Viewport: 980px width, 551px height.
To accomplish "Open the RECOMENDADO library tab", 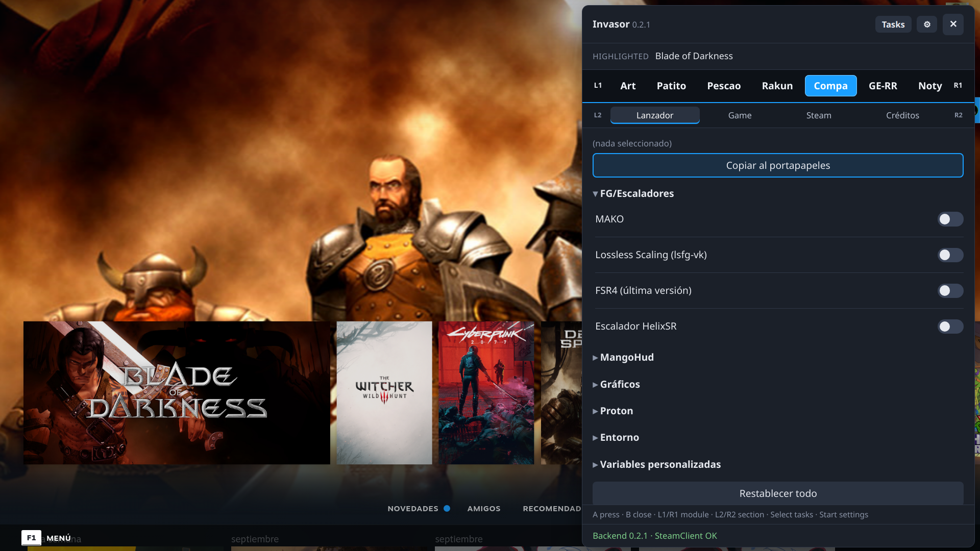I will coord(552,509).
